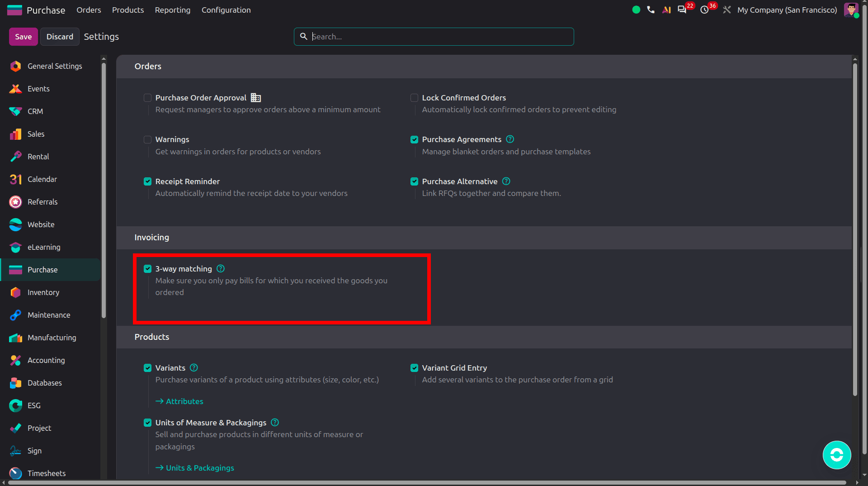
Task: Enable Warnings checkbox
Action: (147, 139)
